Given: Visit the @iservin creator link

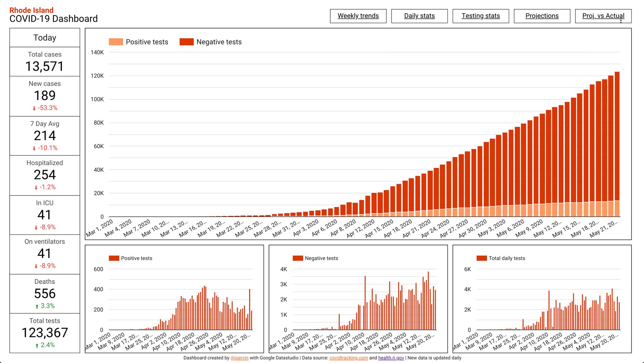Looking at the screenshot, I should click(x=239, y=358).
